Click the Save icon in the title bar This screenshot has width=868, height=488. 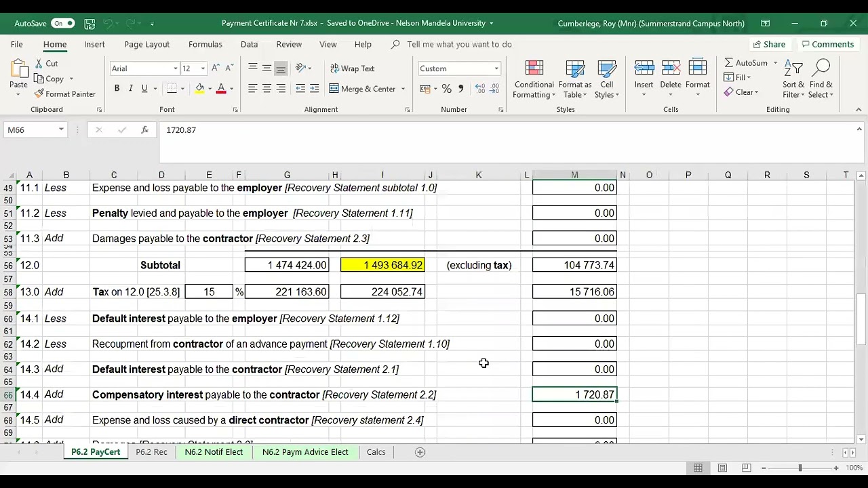point(90,23)
